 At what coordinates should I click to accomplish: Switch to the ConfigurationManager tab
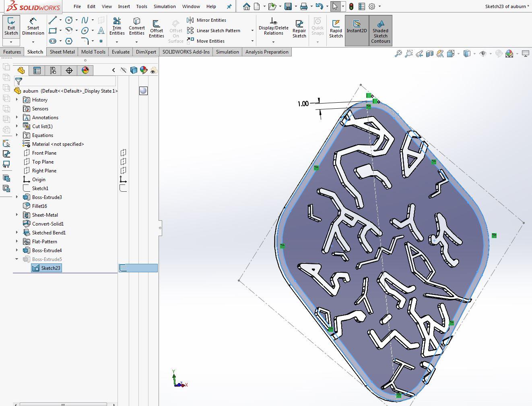(x=53, y=70)
